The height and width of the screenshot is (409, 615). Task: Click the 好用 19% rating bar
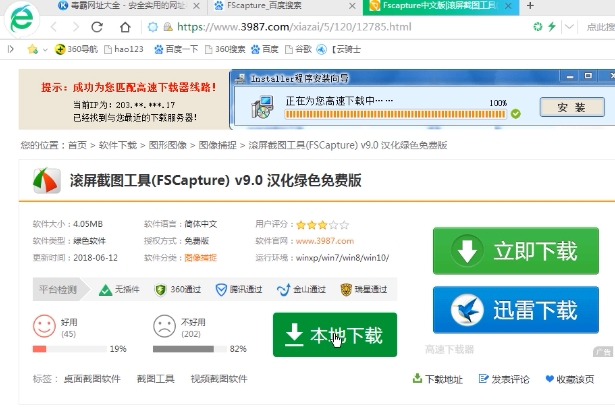[x=70, y=349]
